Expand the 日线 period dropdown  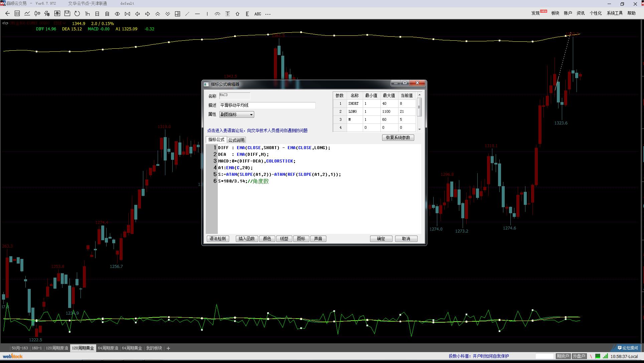[59, 23]
